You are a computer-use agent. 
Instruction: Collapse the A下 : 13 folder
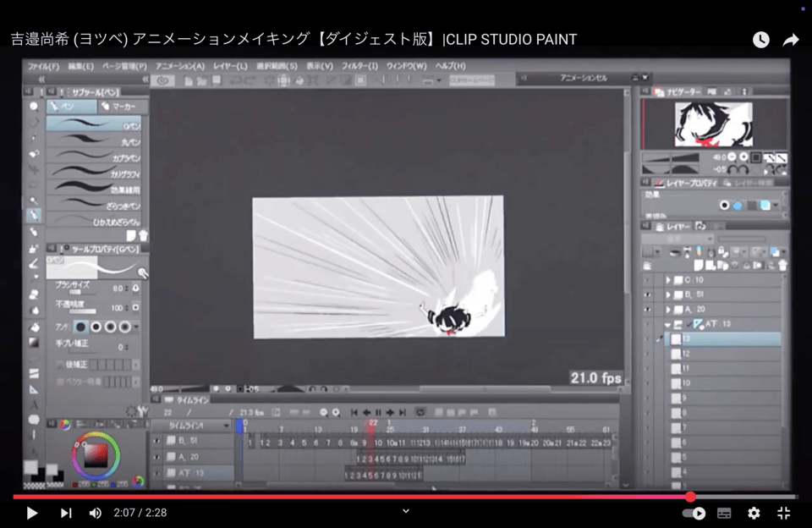(668, 324)
